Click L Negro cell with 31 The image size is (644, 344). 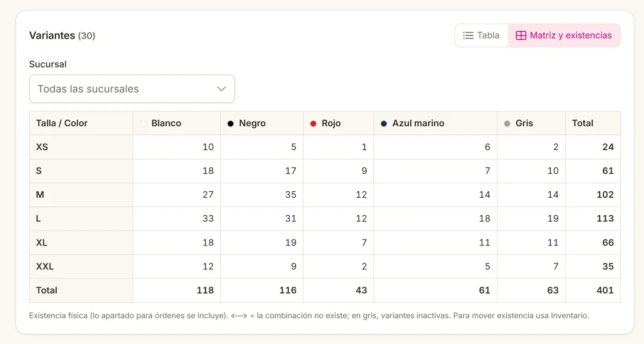coord(262,218)
